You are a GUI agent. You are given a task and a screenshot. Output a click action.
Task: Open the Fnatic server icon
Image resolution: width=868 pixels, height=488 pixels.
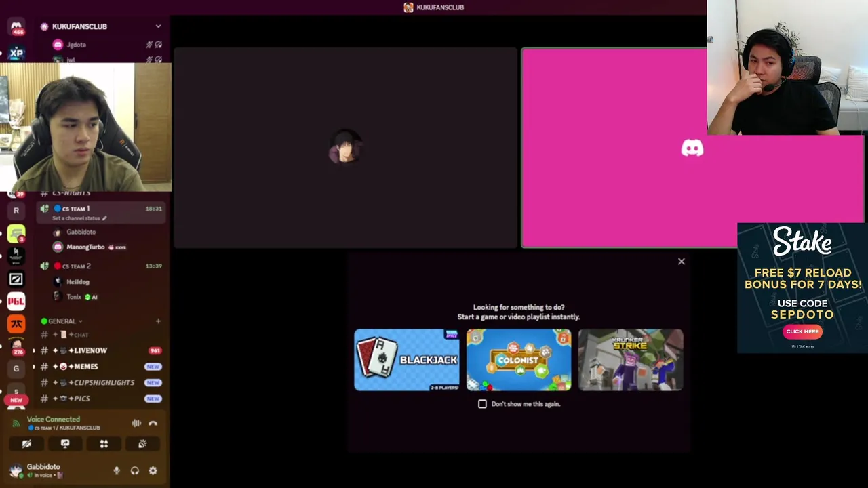tap(16, 324)
